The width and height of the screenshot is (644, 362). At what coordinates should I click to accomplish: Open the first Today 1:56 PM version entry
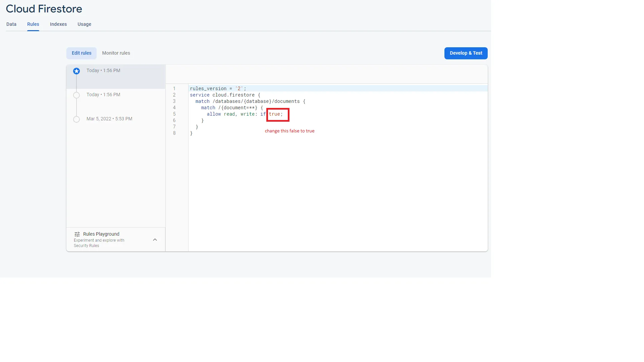click(x=103, y=70)
